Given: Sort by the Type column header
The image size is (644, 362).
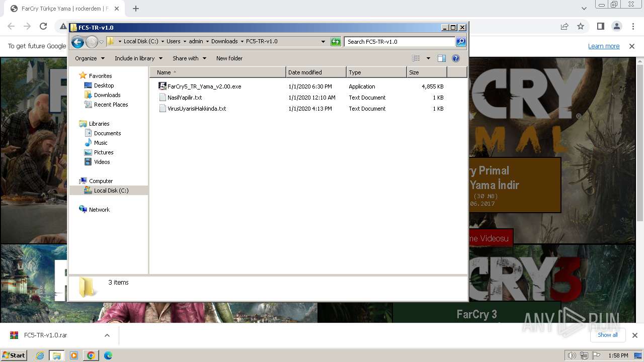Looking at the screenshot, I should 376,72.
